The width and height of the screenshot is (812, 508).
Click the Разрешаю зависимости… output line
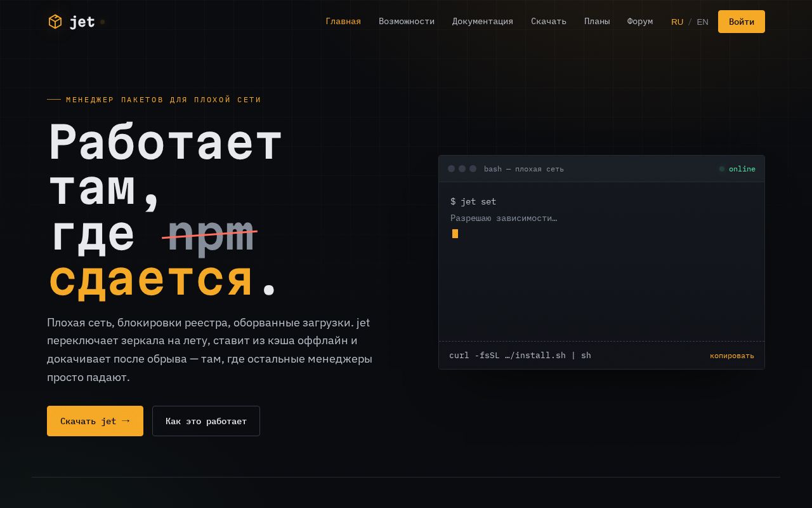click(504, 218)
